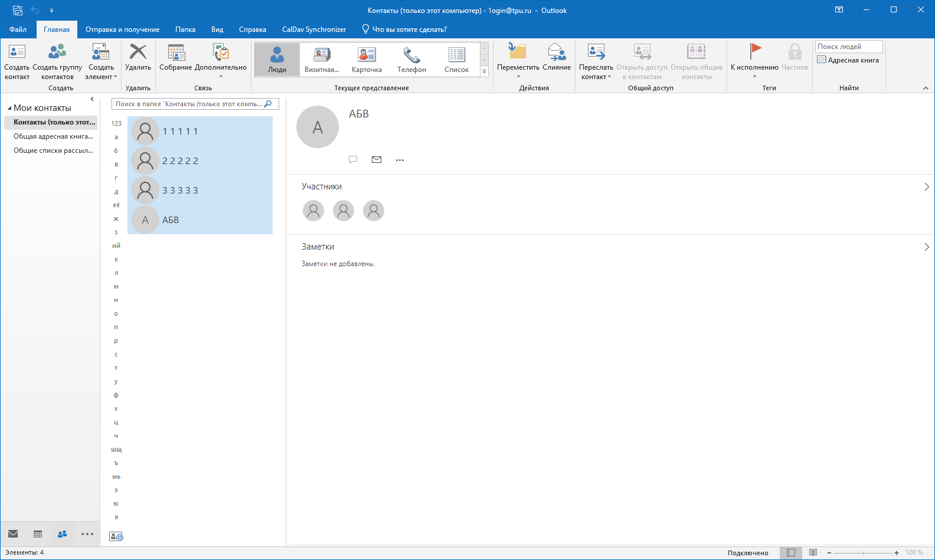Switch to the Вид ribbon tab

click(x=217, y=30)
